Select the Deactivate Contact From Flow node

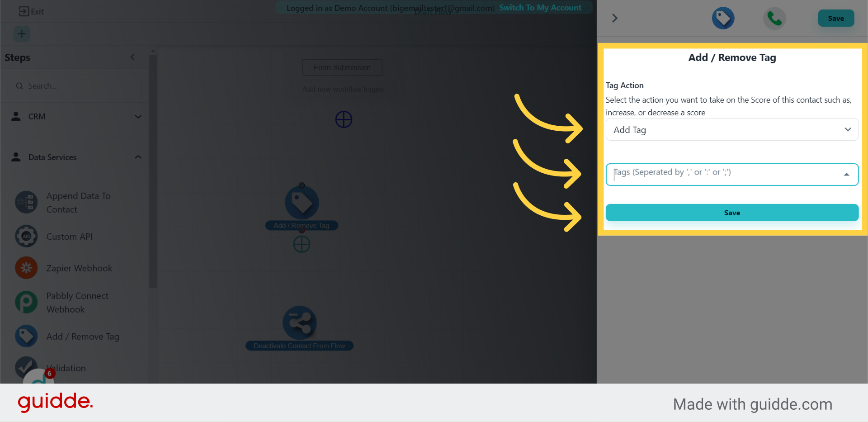pos(299,323)
